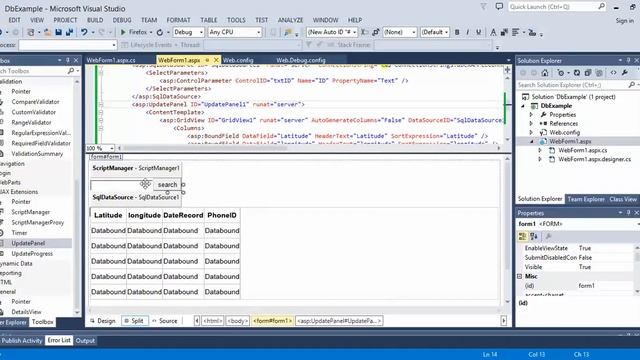Click the Quick Launch search magnifier

601,7
